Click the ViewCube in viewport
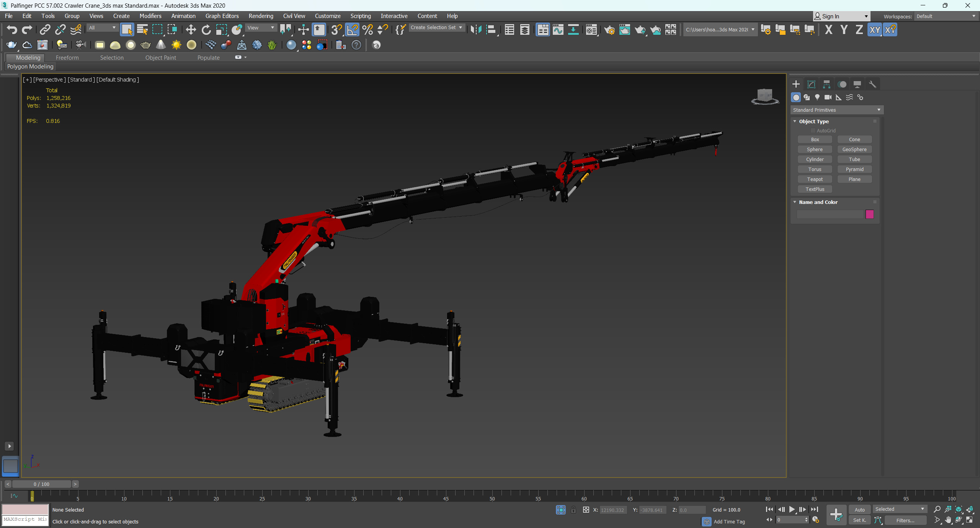 765,96
